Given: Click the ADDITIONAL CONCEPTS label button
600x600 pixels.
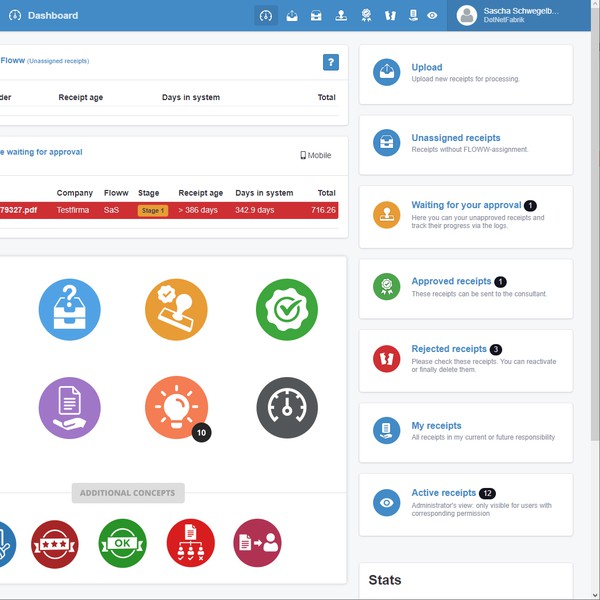Looking at the screenshot, I should [128, 493].
